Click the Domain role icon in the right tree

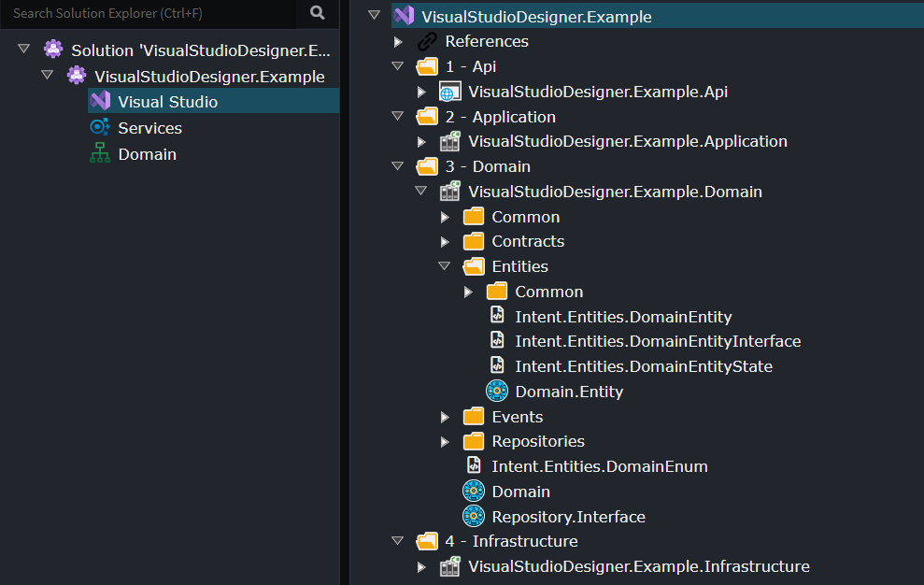[474, 491]
